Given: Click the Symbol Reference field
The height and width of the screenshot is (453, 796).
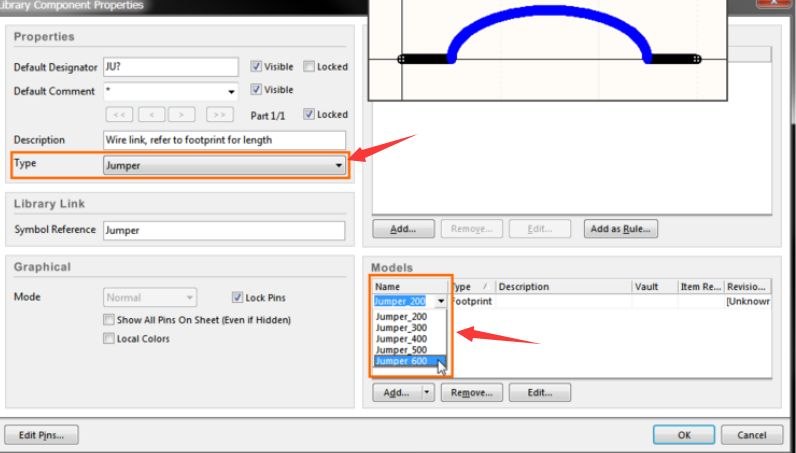Looking at the screenshot, I should [x=224, y=231].
